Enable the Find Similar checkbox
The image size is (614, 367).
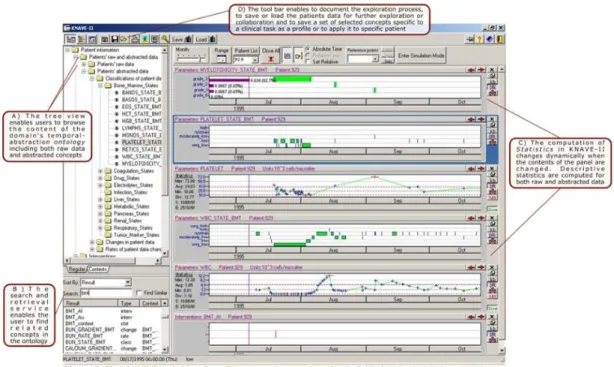click(x=138, y=293)
